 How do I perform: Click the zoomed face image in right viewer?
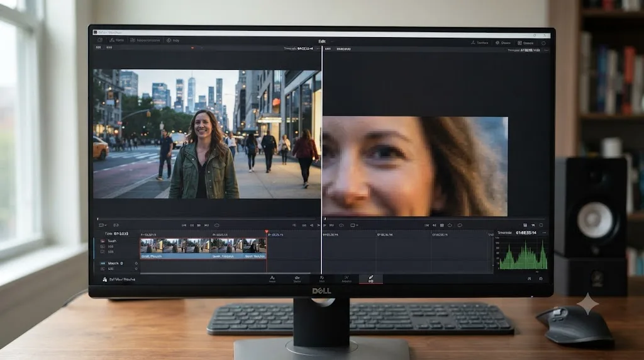pos(415,166)
